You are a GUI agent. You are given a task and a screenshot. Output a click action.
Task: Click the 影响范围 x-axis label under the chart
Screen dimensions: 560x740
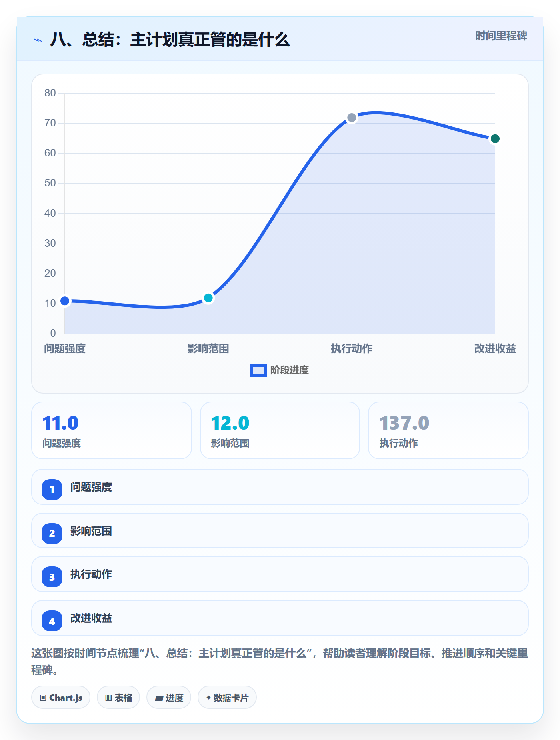[208, 349]
